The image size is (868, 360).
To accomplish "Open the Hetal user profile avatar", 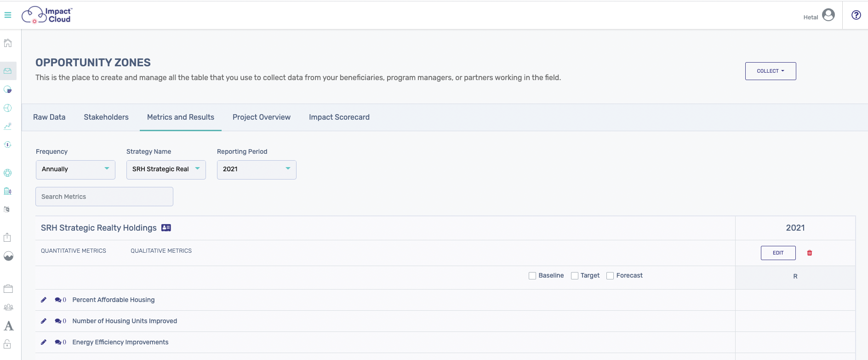I will pos(828,15).
